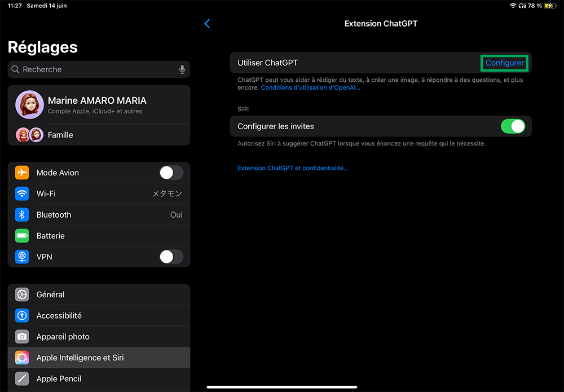The width and height of the screenshot is (564, 392).
Task: Open Wi-Fi settings icon
Action: click(x=22, y=193)
